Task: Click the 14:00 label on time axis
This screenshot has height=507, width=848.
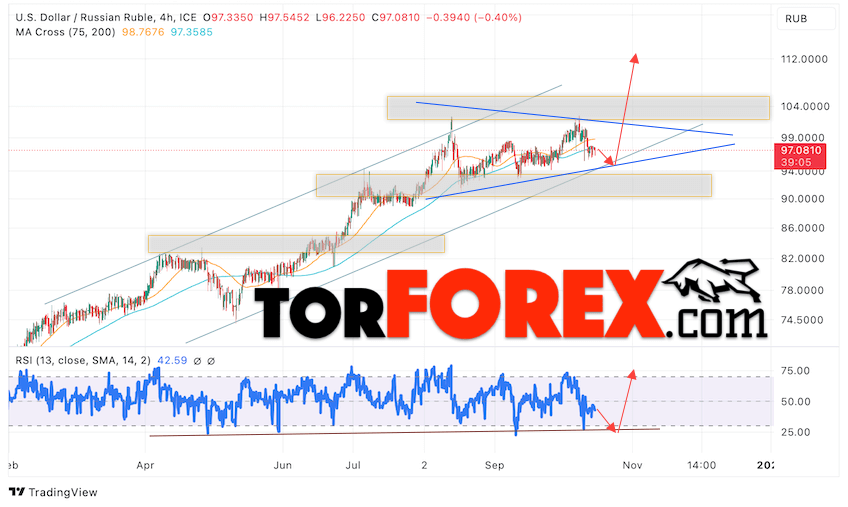Action: (x=702, y=465)
